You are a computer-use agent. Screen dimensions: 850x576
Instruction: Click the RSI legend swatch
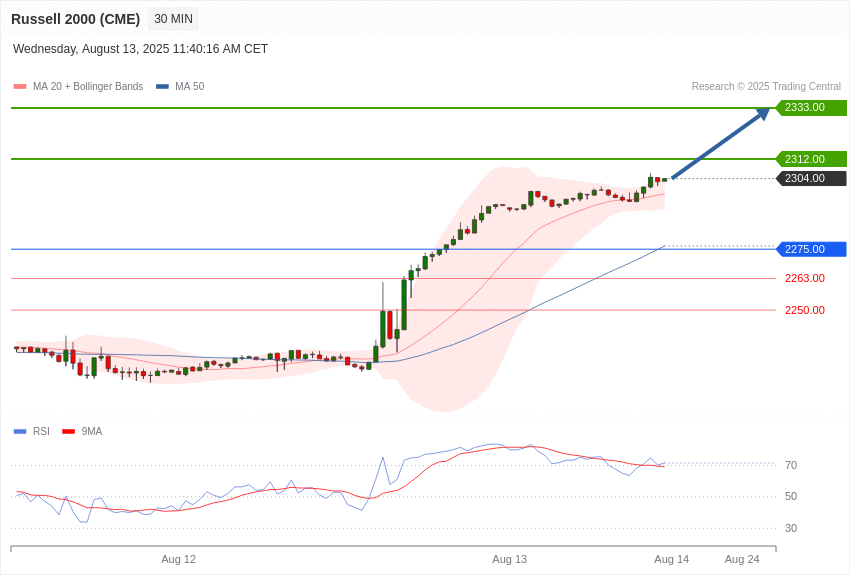click(20, 431)
